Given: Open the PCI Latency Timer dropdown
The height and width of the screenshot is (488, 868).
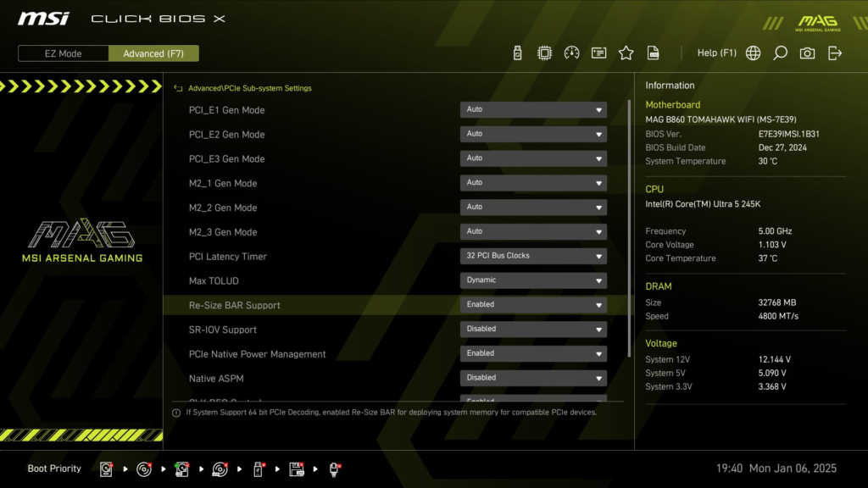Looking at the screenshot, I should pos(533,255).
